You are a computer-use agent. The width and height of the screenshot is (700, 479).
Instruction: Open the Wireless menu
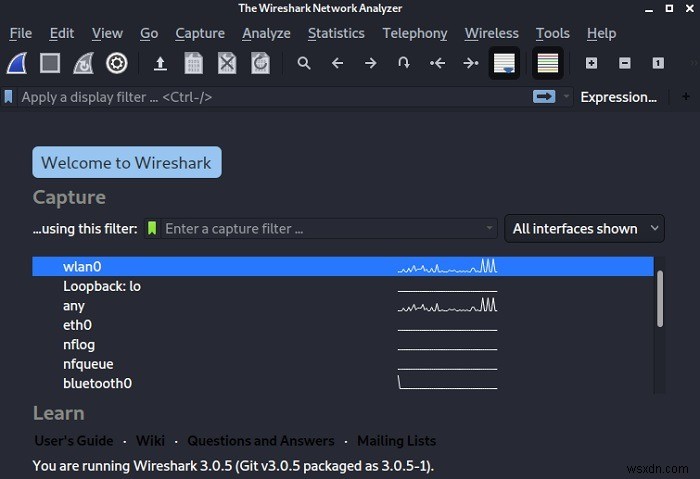(x=492, y=33)
